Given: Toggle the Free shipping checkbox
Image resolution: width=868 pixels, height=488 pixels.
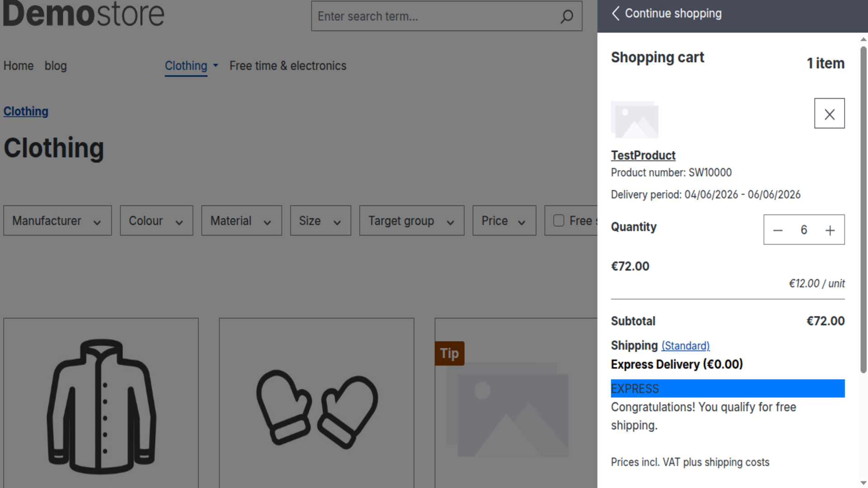Looking at the screenshot, I should 559,221.
